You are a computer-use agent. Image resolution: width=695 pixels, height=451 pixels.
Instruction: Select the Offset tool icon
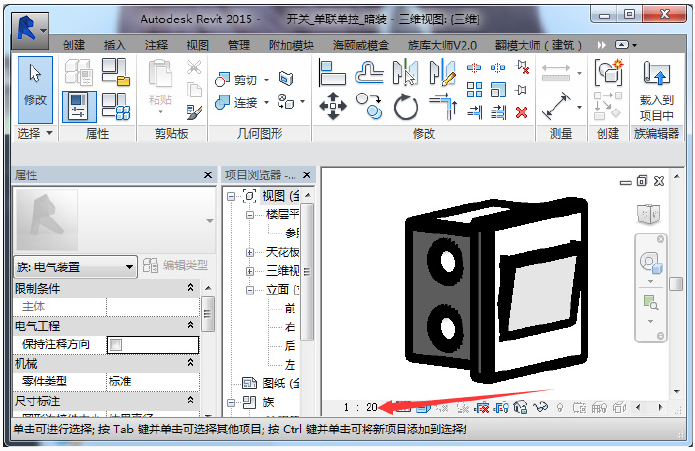coord(369,72)
